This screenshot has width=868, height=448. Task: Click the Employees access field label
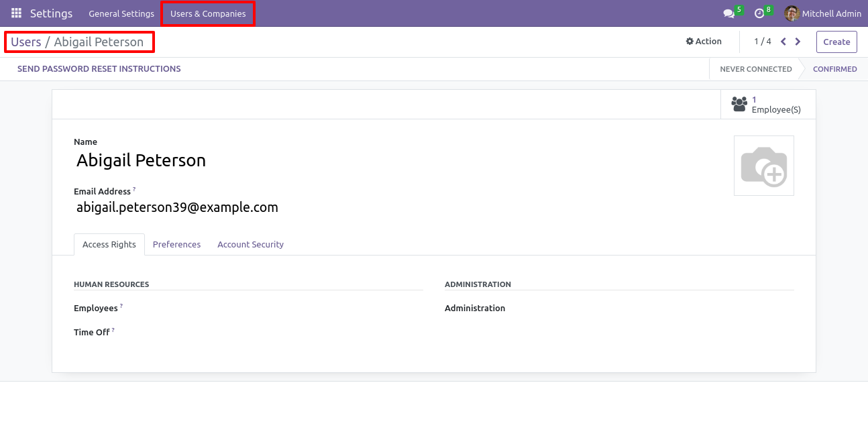tap(96, 309)
